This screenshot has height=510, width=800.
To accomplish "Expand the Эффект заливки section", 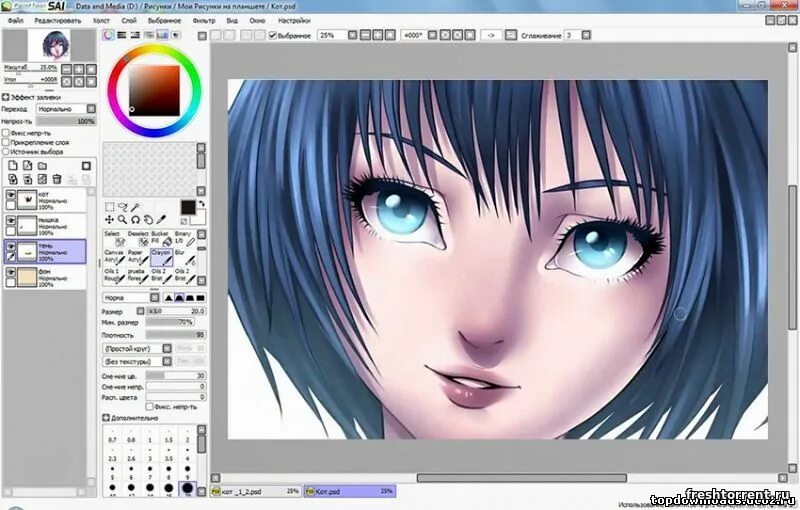I will point(6,97).
